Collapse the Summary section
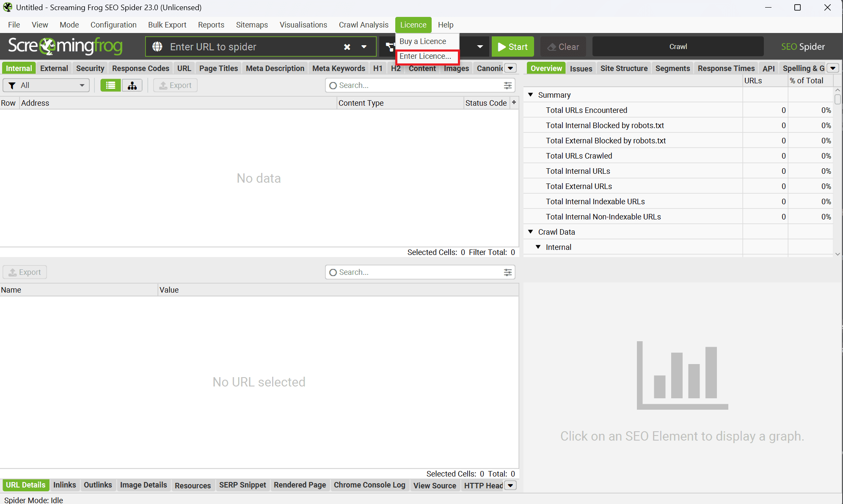Viewport: 843px width, 504px height. click(x=531, y=95)
